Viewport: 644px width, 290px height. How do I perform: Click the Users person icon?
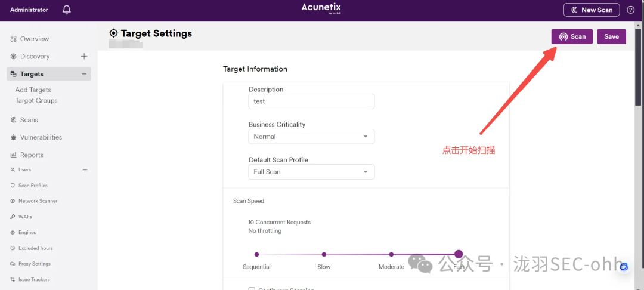coord(13,169)
